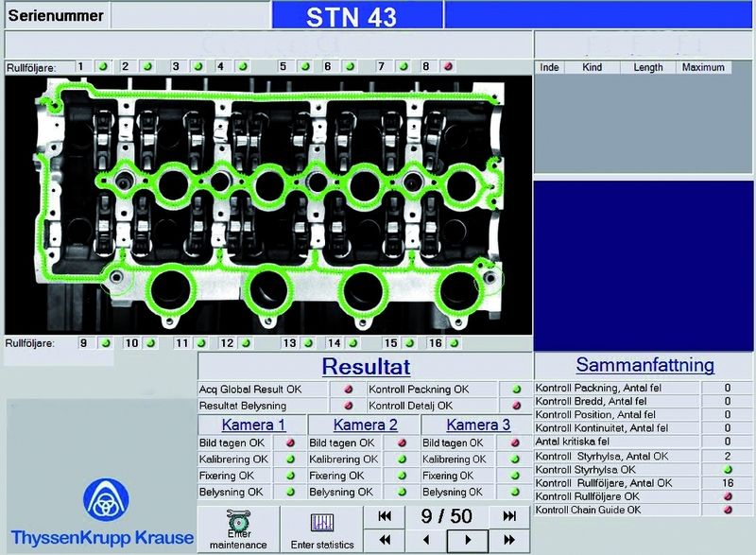Click the Rullföljare 5 green status indicator
This screenshot has height=555, width=756.
(305, 66)
